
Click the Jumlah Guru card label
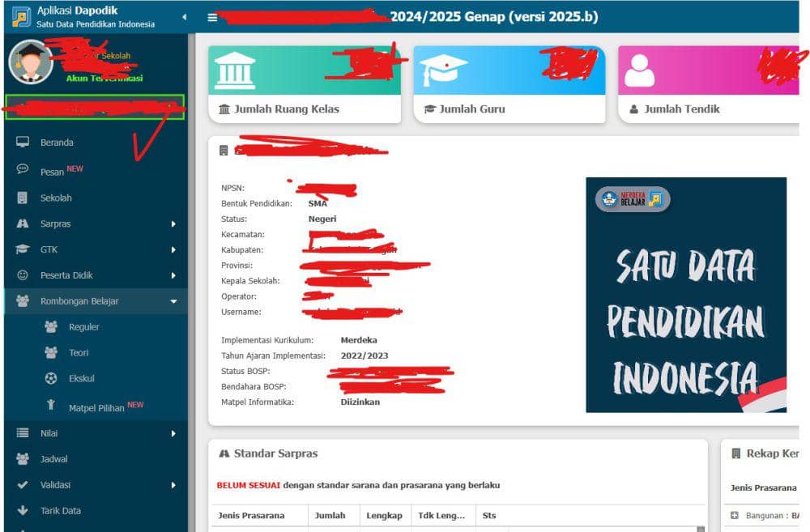coord(472,109)
